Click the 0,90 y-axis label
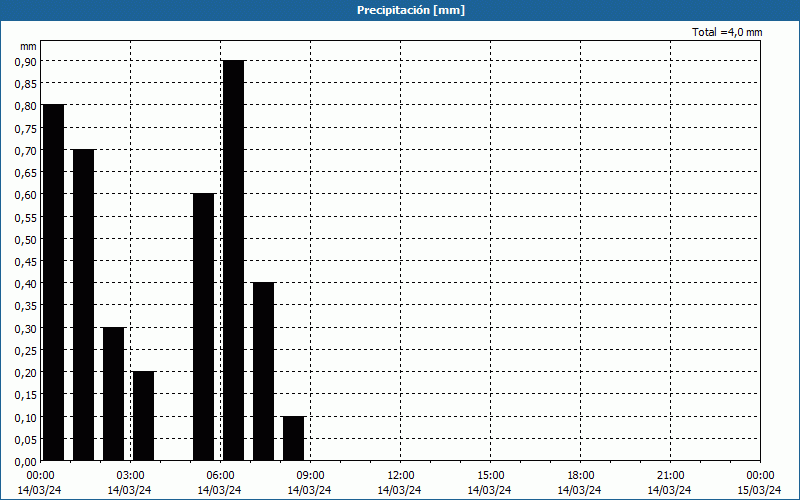Screen dimensions: 800x500 (25, 61)
